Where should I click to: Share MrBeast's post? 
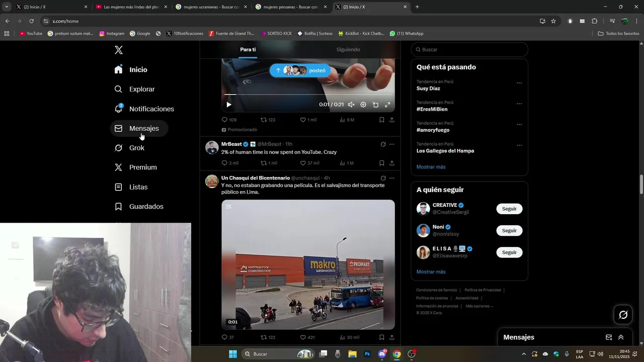coord(392,163)
